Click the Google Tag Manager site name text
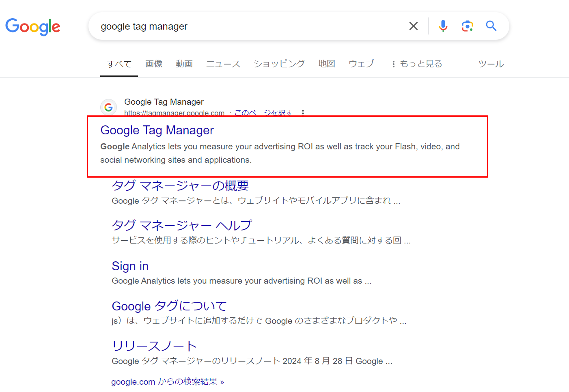Viewport: 569px width, 392px height. click(164, 102)
